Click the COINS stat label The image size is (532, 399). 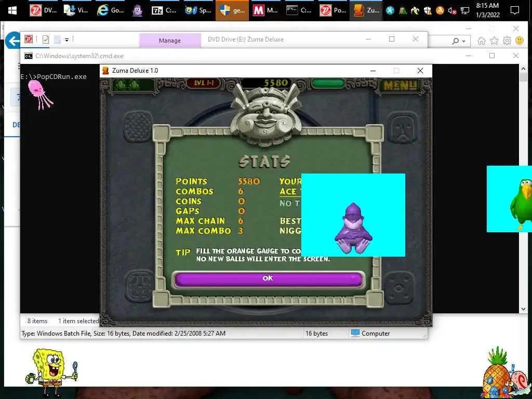pyautogui.click(x=189, y=201)
